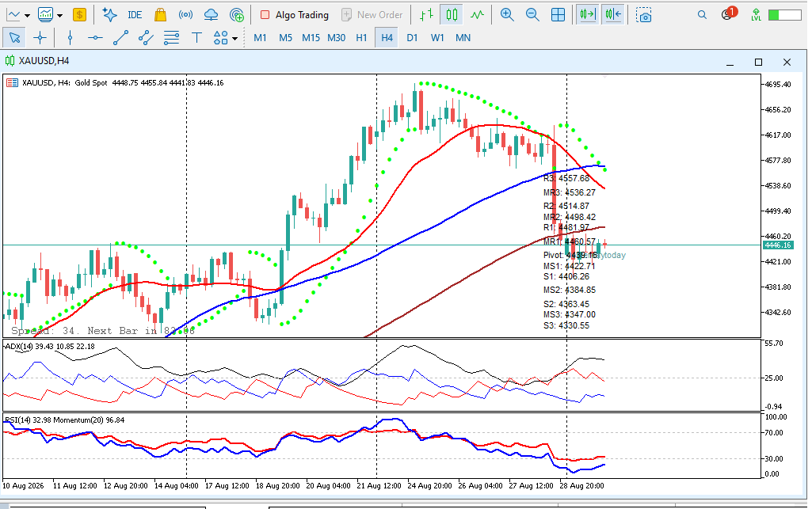The width and height of the screenshot is (812, 509).
Task: Switch chart to line chart type
Action: coord(477,15)
